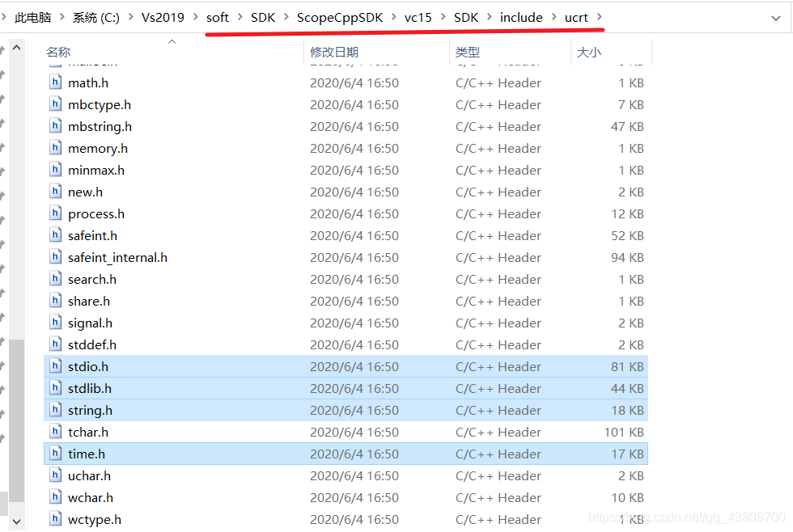
Task: Select the tchar.h file name
Action: pyautogui.click(x=88, y=432)
